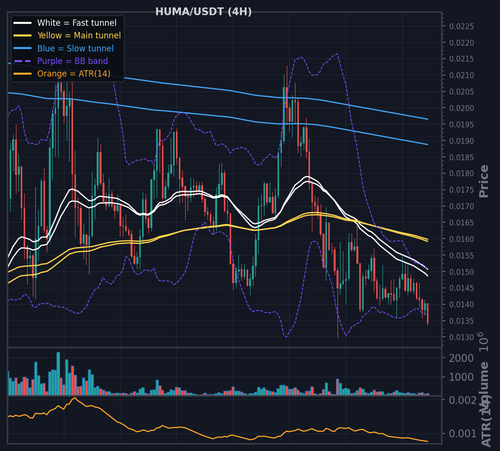500x451 pixels.
Task: Click the orange line sample in legend
Action: [22, 74]
